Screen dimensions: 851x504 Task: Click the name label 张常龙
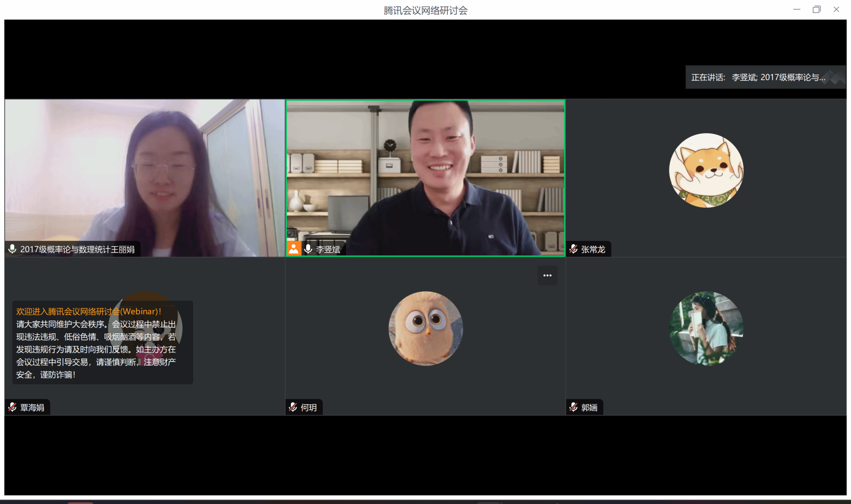click(593, 249)
